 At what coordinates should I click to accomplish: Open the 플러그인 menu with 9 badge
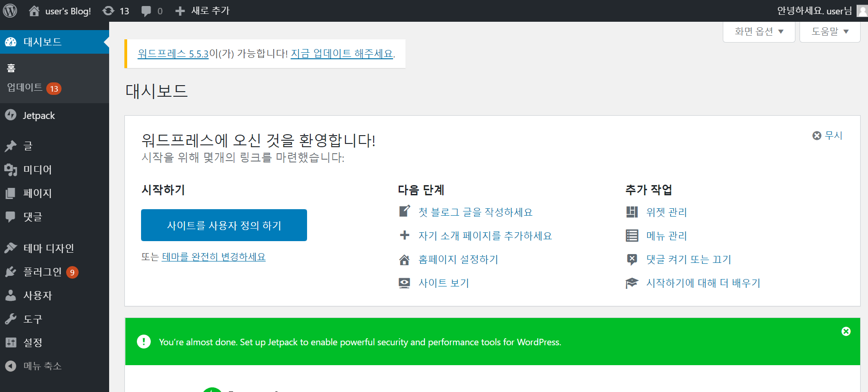click(55, 272)
